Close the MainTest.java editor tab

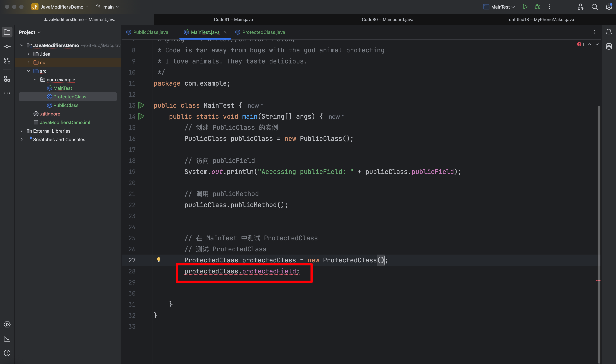point(225,32)
